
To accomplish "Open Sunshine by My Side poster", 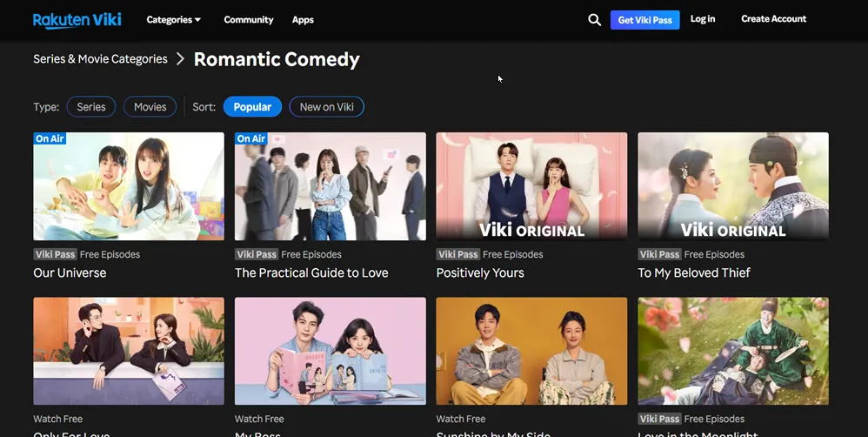I will [x=532, y=351].
